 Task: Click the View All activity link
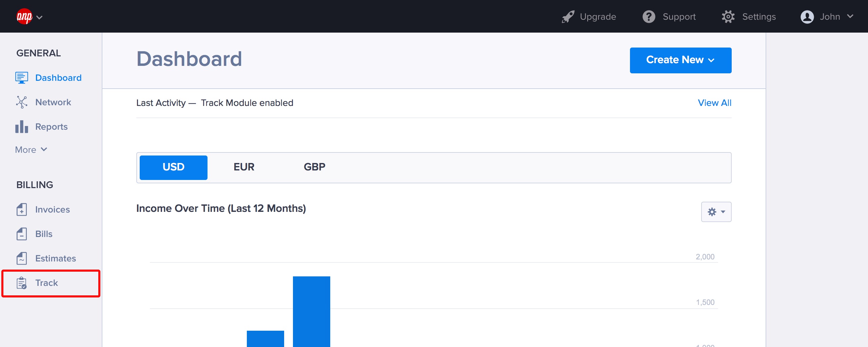714,103
